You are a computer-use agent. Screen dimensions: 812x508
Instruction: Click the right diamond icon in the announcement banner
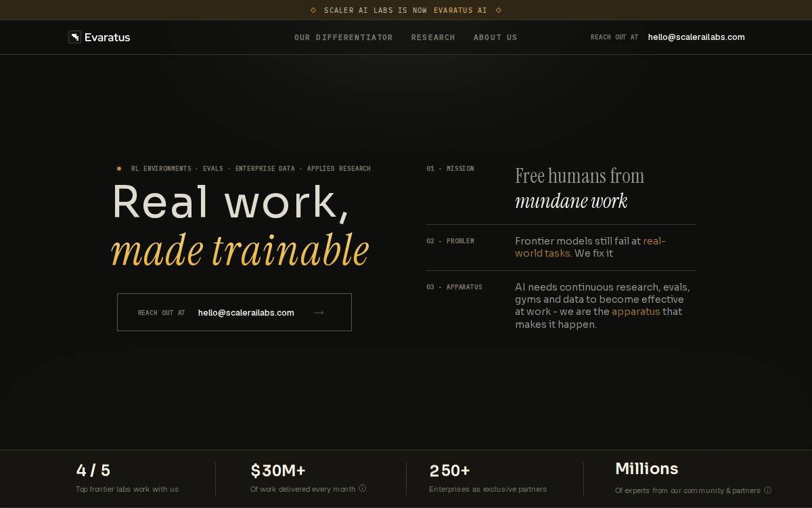[x=499, y=10]
